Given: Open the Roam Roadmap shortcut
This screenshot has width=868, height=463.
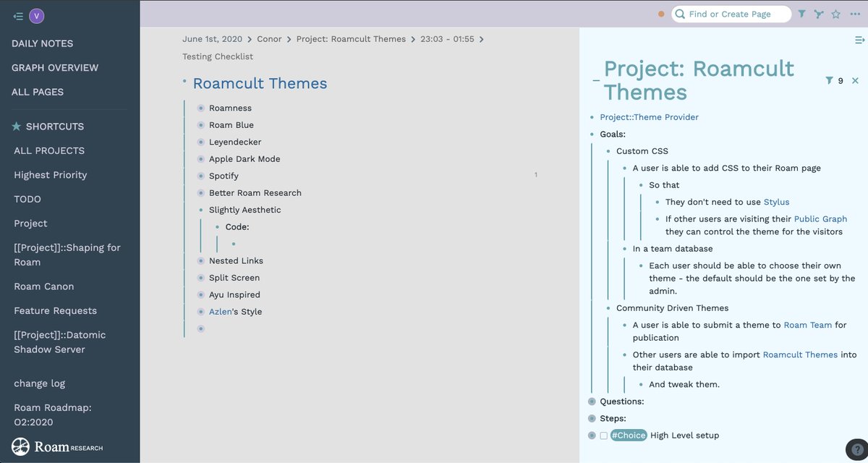Looking at the screenshot, I should coord(53,415).
